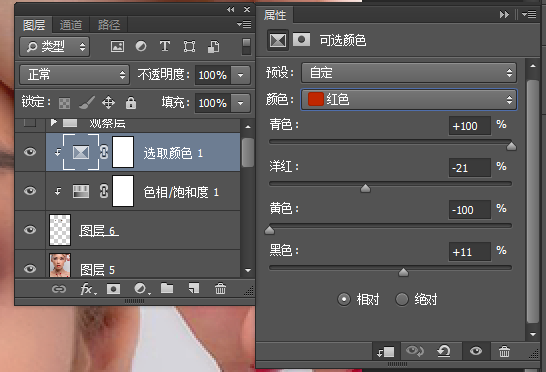Click the fill 100% field
Screen dimensions: 546x372
pos(212,103)
